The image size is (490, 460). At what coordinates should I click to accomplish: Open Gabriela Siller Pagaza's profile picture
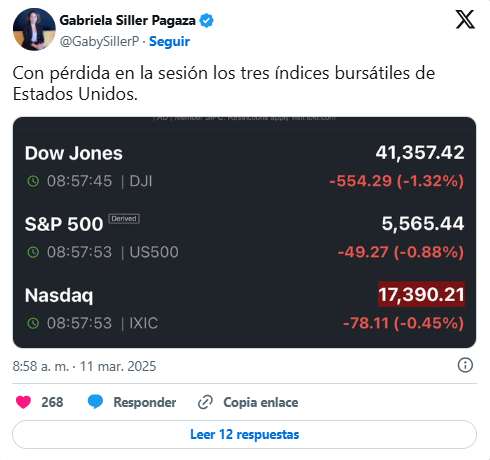pos(34,29)
